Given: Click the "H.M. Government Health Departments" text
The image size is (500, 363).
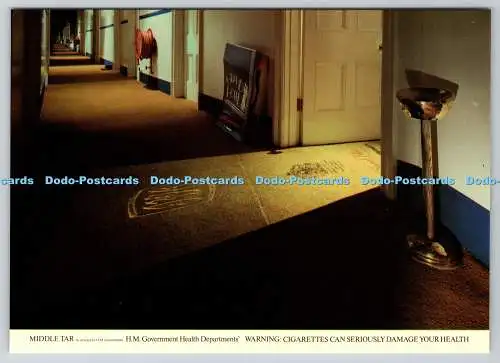Looking at the screenshot, I should point(182,339).
